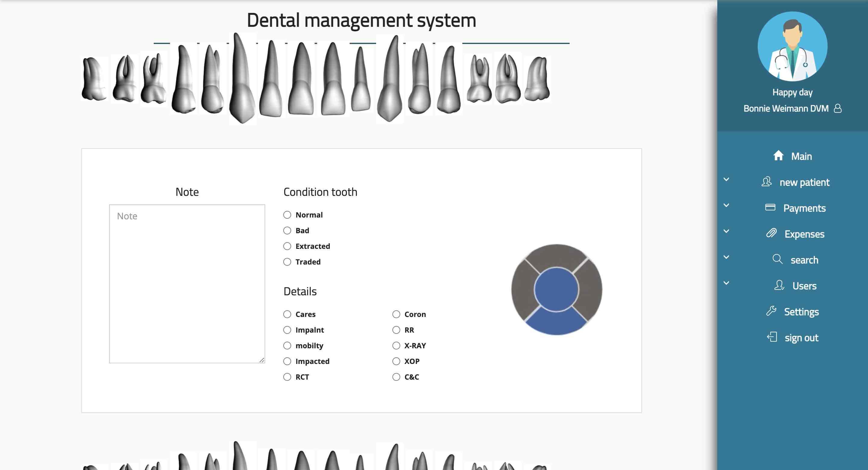Select the Traded condition radio button
The height and width of the screenshot is (470, 868).
(x=287, y=262)
